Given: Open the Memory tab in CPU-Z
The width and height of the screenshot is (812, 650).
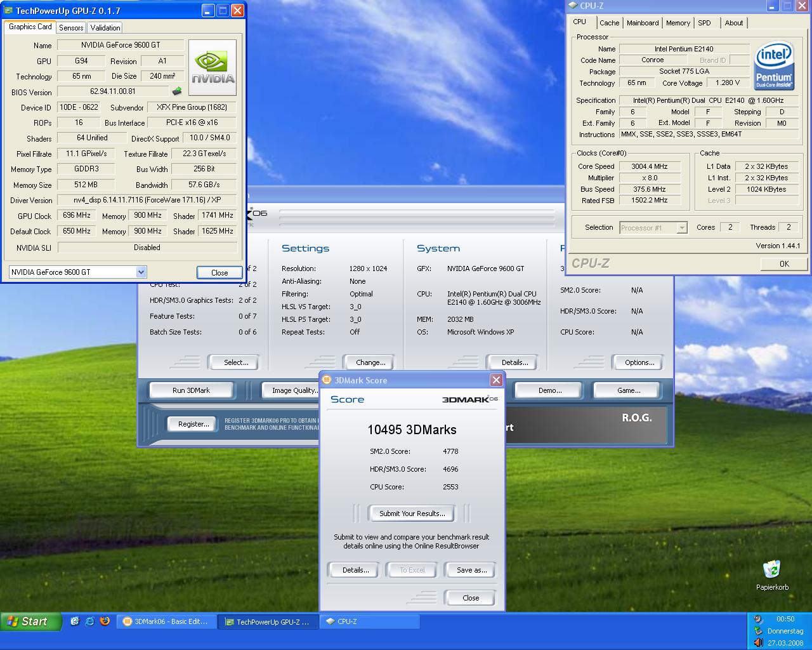Looking at the screenshot, I should [678, 23].
